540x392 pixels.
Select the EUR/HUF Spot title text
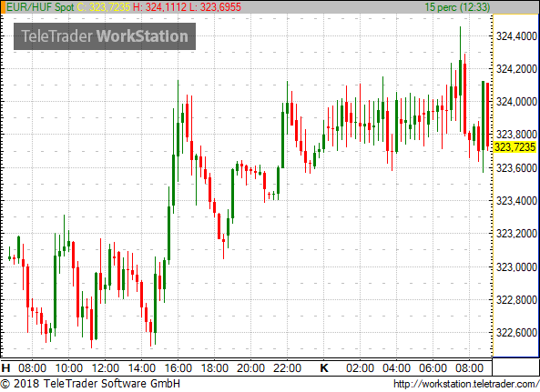click(x=40, y=7)
